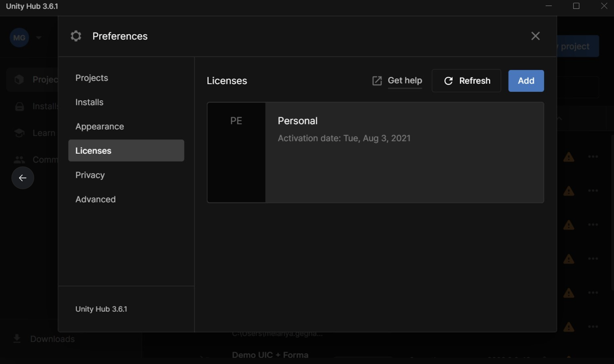This screenshot has width=614, height=364.
Task: Refresh the licenses list
Action: point(466,81)
